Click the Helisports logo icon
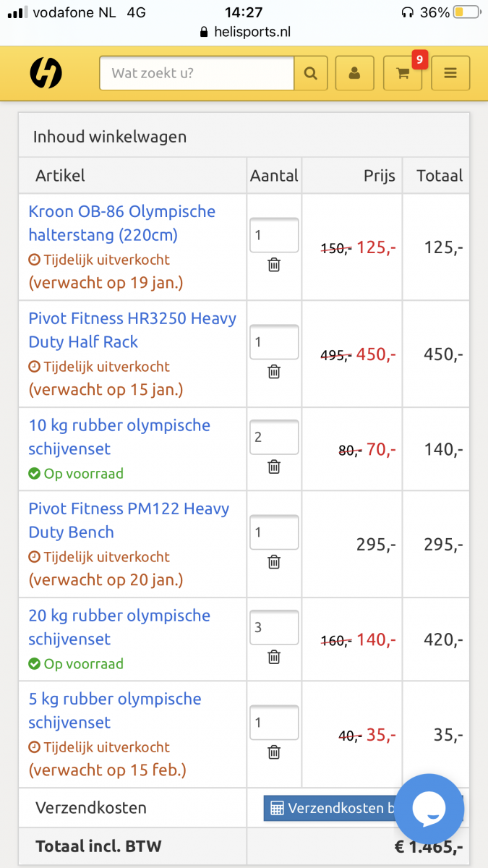 point(46,73)
